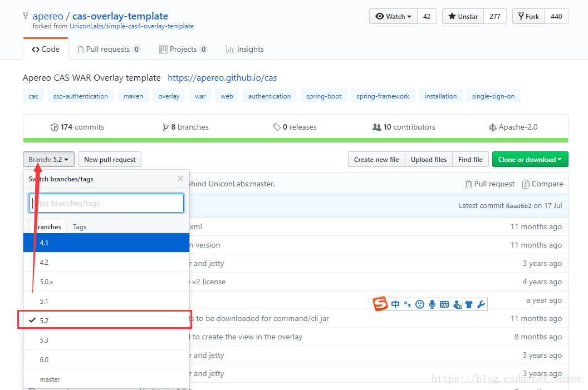
Task: Click the eye icon in Watch button
Action: coord(380,16)
